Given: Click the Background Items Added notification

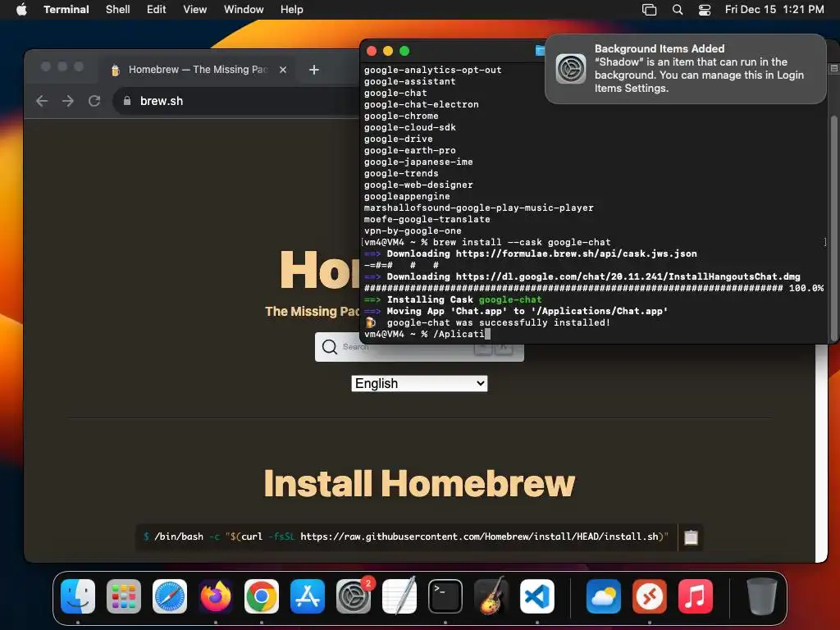Looking at the screenshot, I should click(686, 69).
